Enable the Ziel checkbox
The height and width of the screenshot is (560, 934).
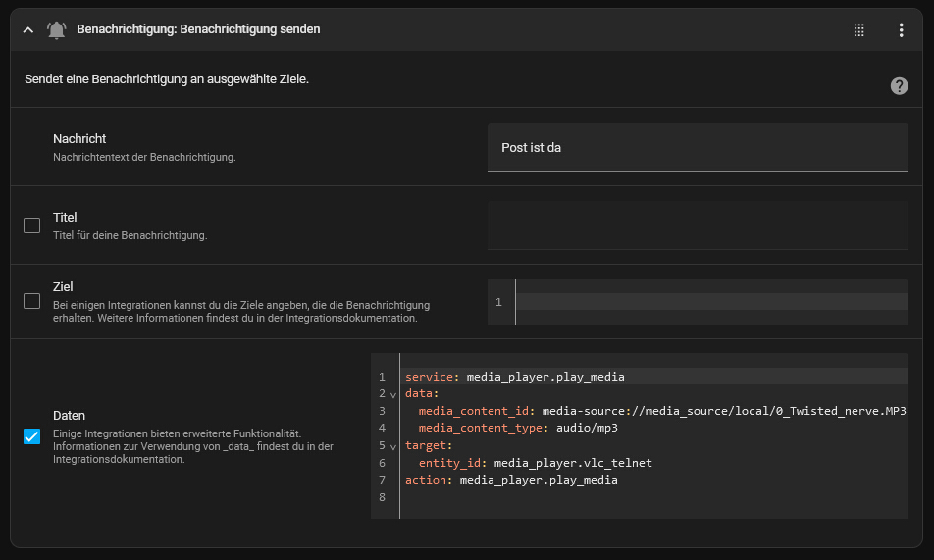coord(31,301)
